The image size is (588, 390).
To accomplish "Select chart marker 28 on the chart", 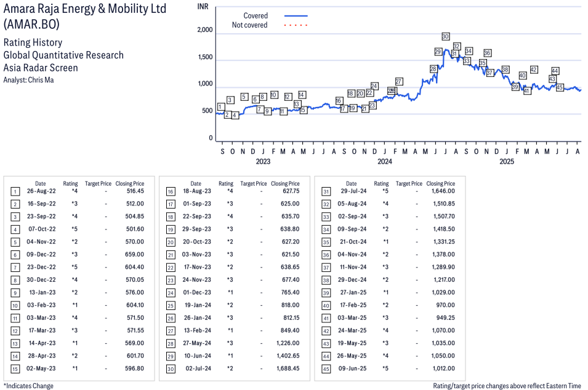I will [433, 69].
